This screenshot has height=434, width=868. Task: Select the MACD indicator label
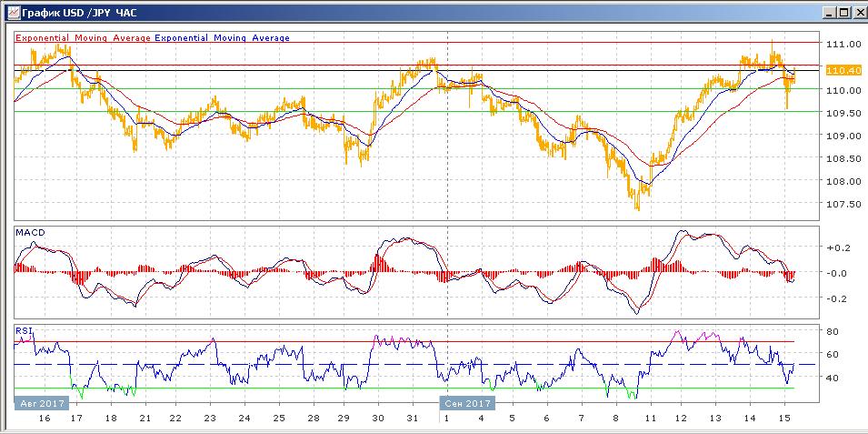[x=29, y=233]
